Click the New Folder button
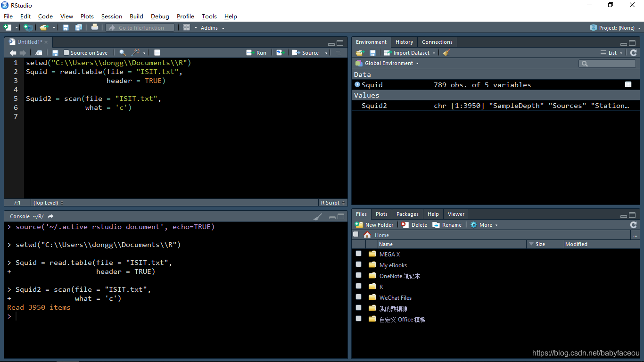This screenshot has height=362, width=644. pyautogui.click(x=374, y=225)
